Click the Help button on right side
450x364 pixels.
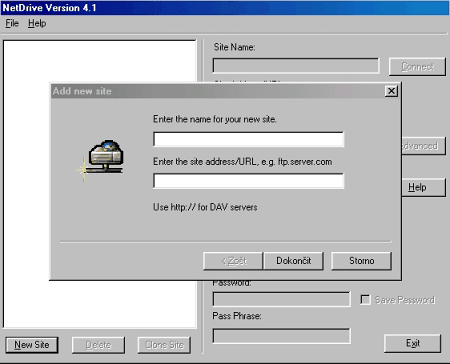pos(423,187)
